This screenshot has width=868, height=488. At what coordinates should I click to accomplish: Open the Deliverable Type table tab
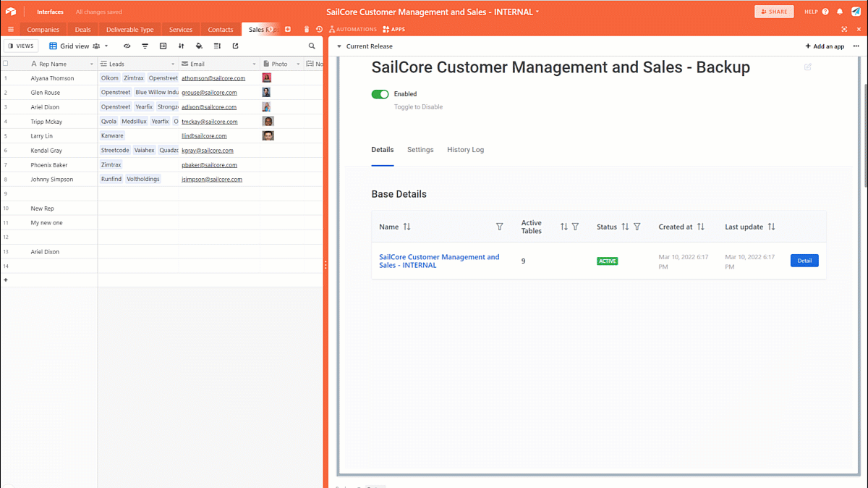tap(129, 30)
